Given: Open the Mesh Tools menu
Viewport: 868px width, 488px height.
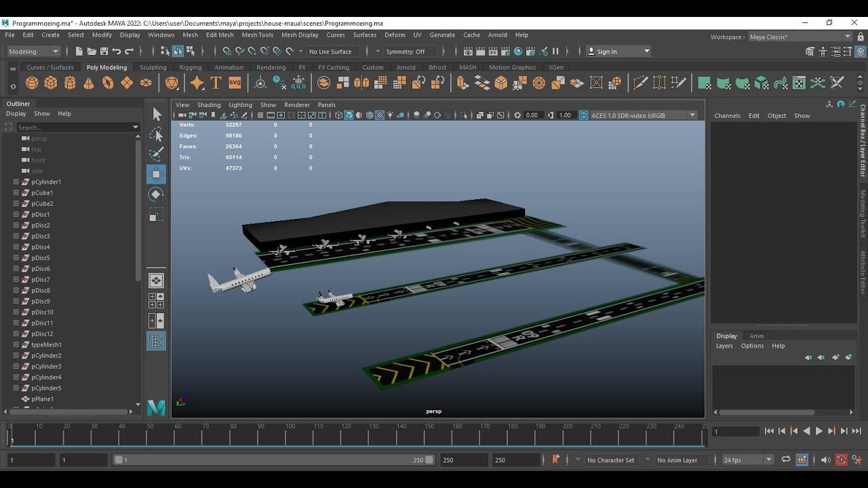Looking at the screenshot, I should [x=258, y=35].
